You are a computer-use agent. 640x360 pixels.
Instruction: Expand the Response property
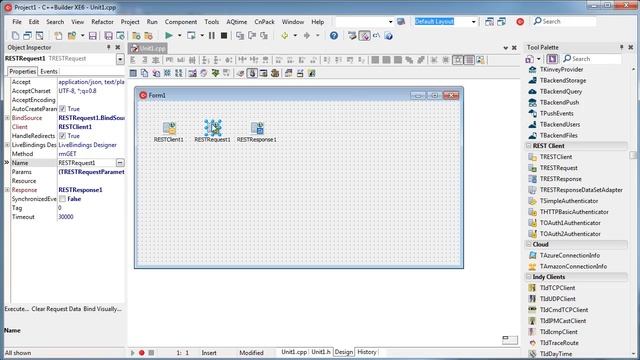7,189
